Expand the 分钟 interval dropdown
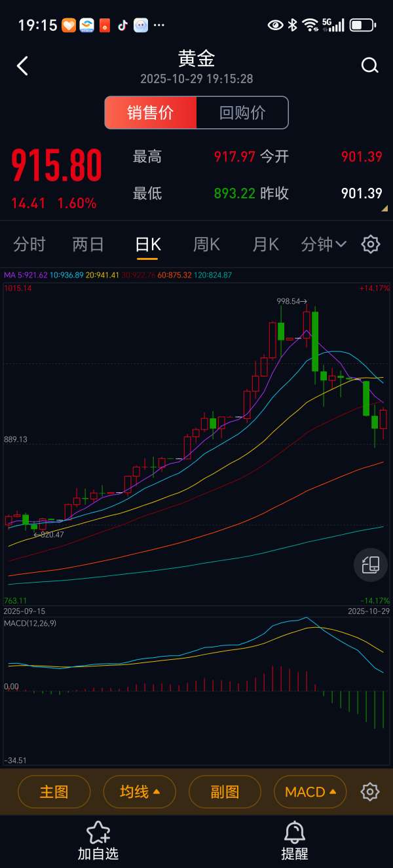The height and width of the screenshot is (868, 393). click(x=324, y=244)
